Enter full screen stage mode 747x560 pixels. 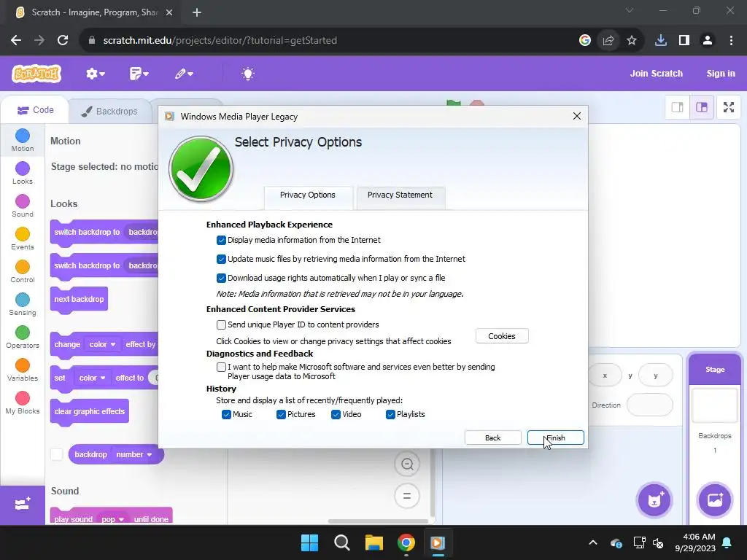(729, 107)
